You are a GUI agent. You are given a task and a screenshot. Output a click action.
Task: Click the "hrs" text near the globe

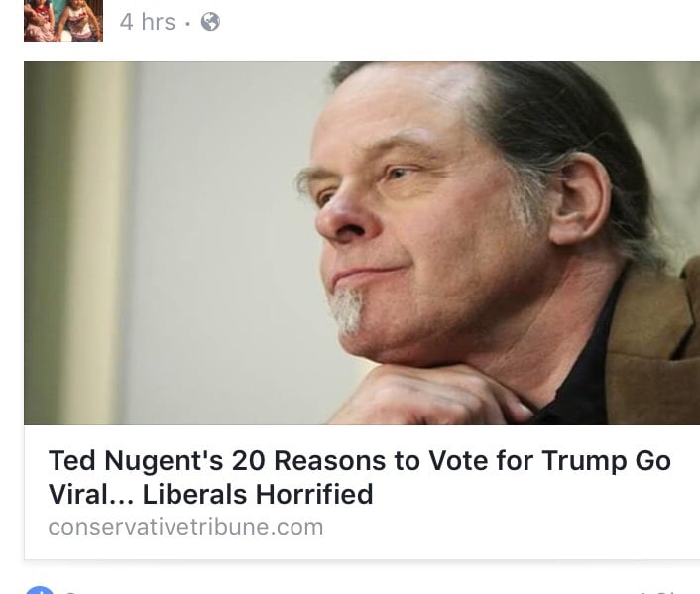(159, 22)
